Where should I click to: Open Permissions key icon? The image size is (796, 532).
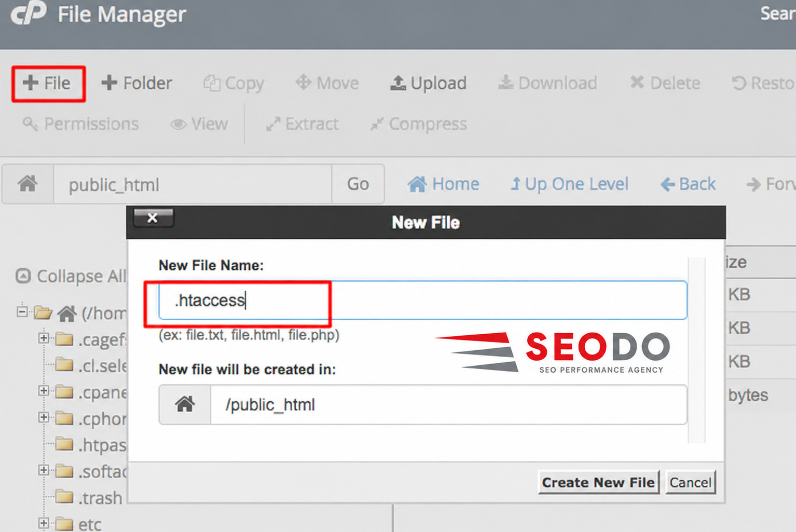[x=30, y=124]
